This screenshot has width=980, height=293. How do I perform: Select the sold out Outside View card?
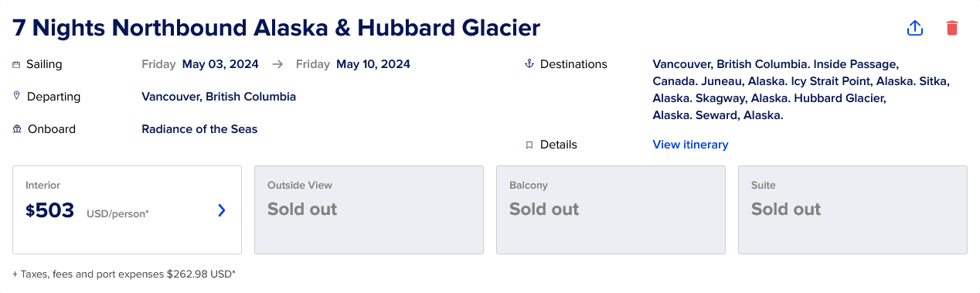(369, 210)
